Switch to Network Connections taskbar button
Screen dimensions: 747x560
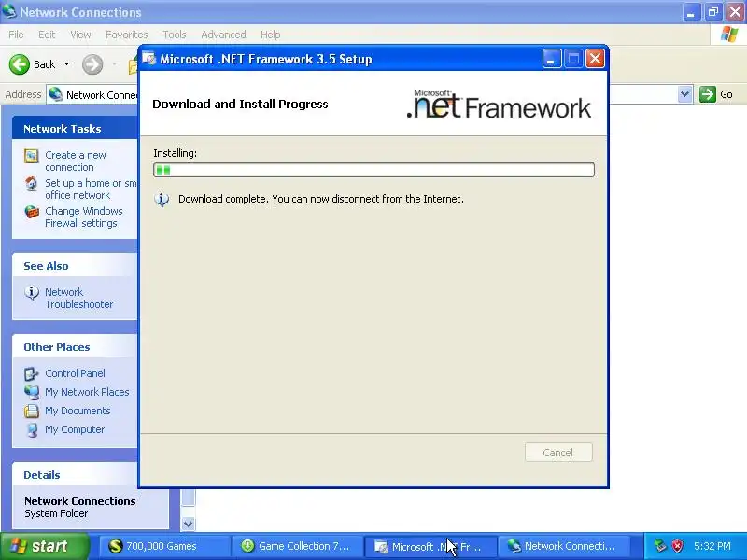tap(564, 546)
